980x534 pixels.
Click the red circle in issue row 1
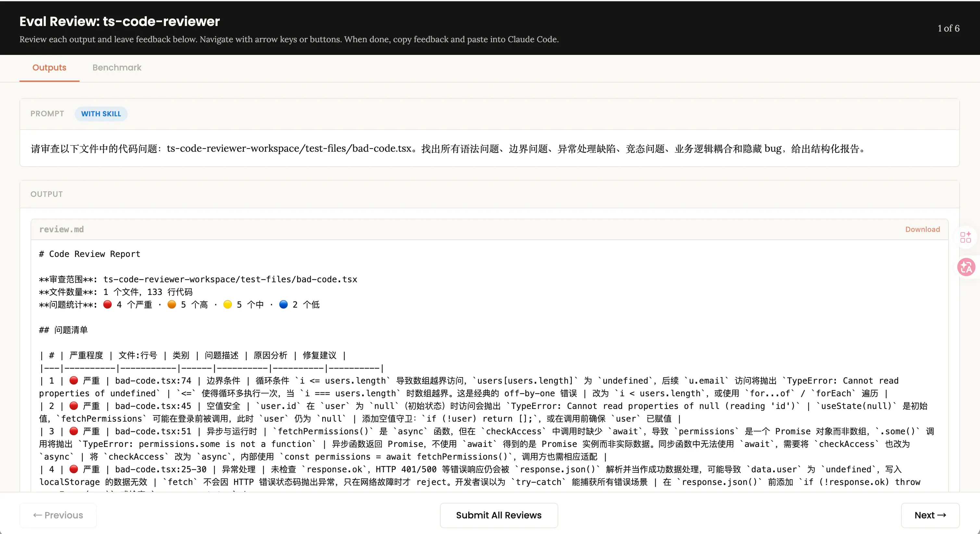coord(74,381)
